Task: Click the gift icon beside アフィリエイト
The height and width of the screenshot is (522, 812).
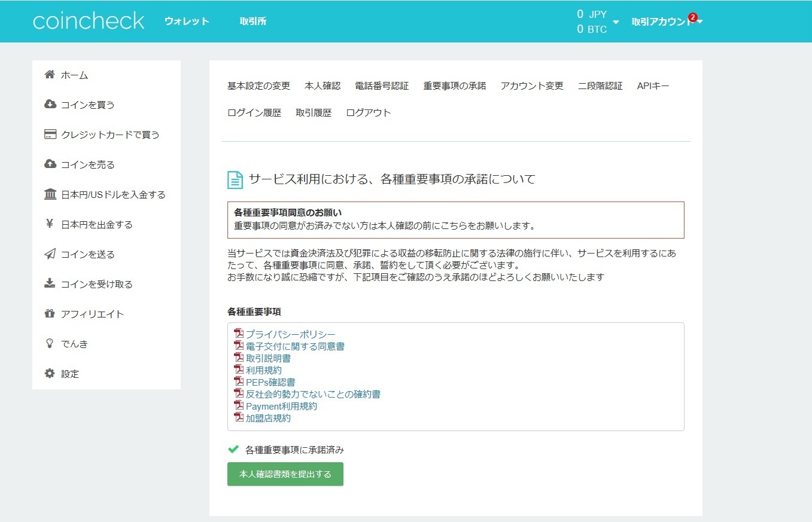Action: pyautogui.click(x=50, y=313)
